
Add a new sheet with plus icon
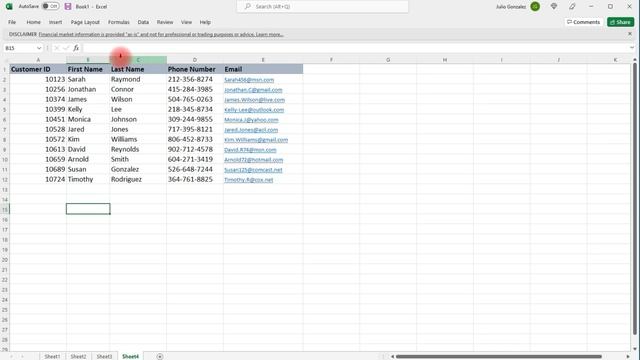[160, 356]
